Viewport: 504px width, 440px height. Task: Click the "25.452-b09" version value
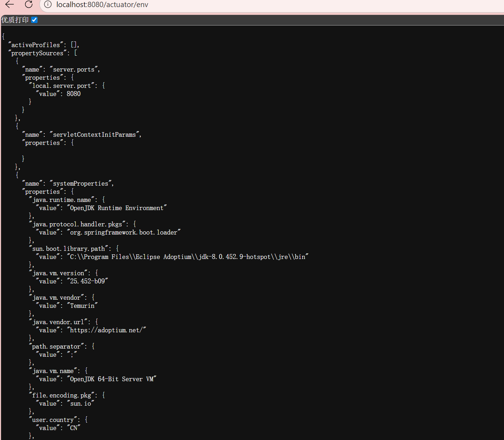tap(87, 281)
